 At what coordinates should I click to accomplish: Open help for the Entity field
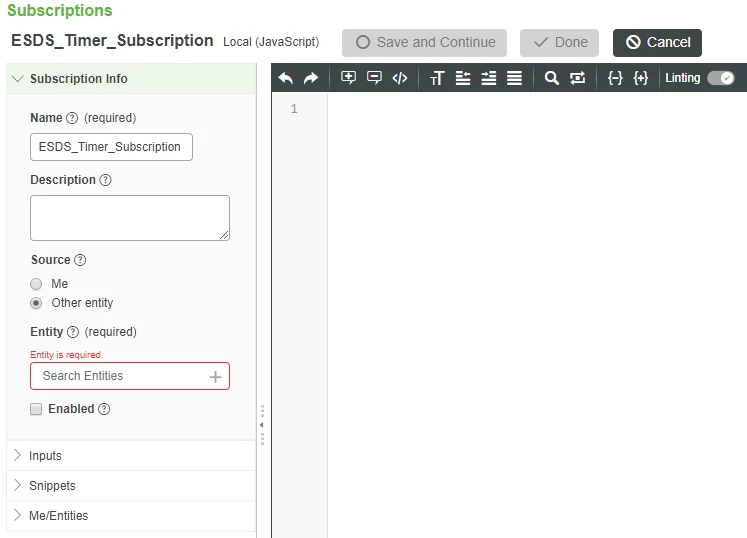[x=72, y=332]
